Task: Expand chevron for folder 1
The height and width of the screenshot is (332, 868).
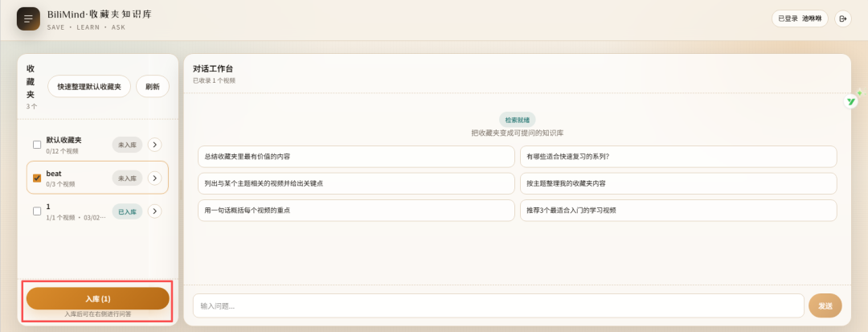Action: pyautogui.click(x=155, y=211)
